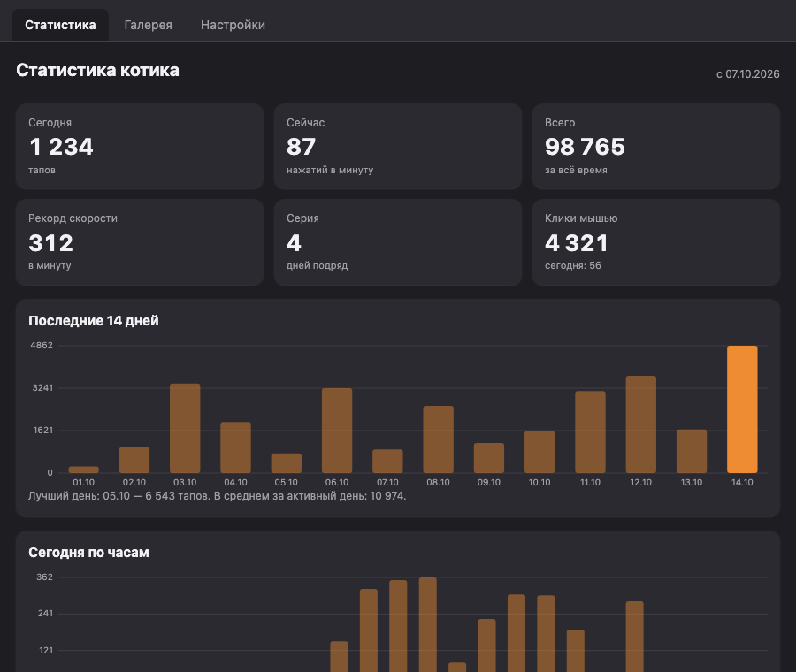Click the chart bar for 03.10
This screenshot has height=672, width=796.
coord(185,428)
